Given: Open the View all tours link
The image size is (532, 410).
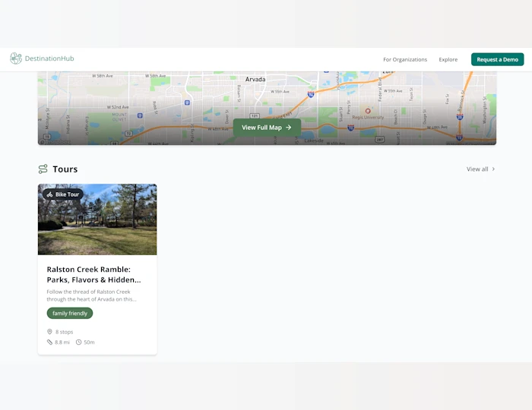Looking at the screenshot, I should (477, 169).
